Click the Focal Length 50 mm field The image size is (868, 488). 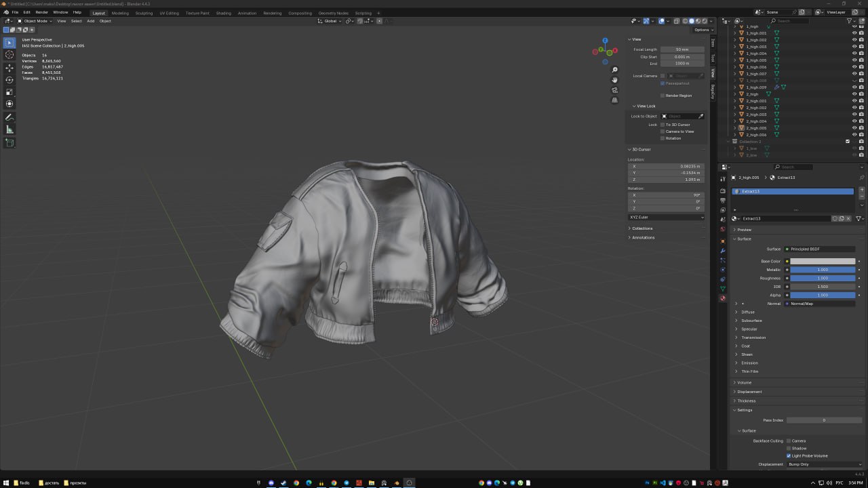coord(682,49)
